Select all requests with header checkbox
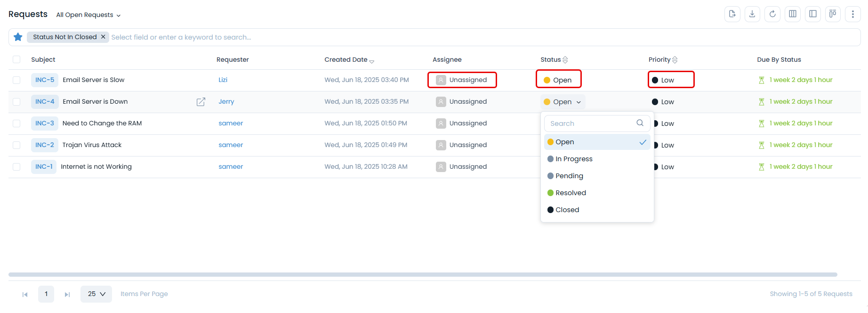The height and width of the screenshot is (313, 868). coord(16,59)
